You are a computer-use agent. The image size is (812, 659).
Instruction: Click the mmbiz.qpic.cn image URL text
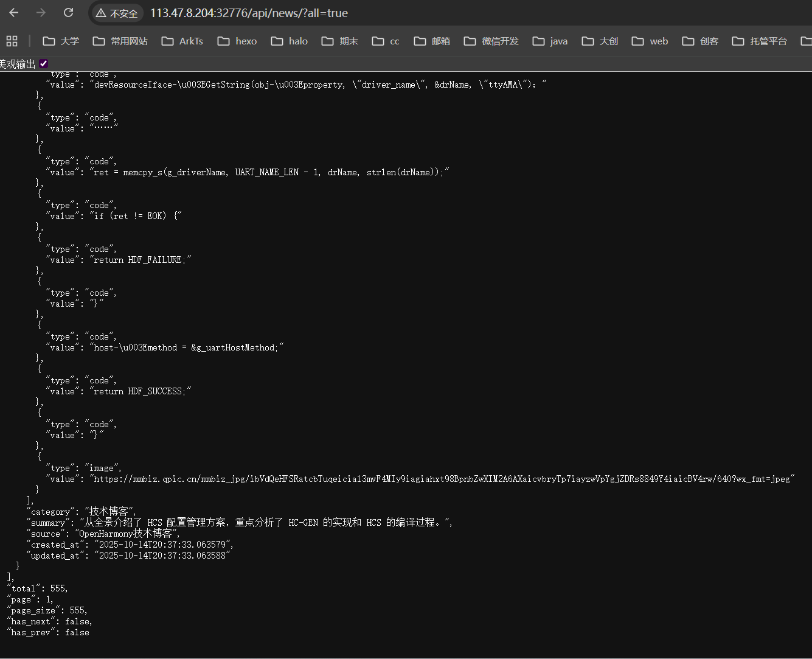pos(443,479)
